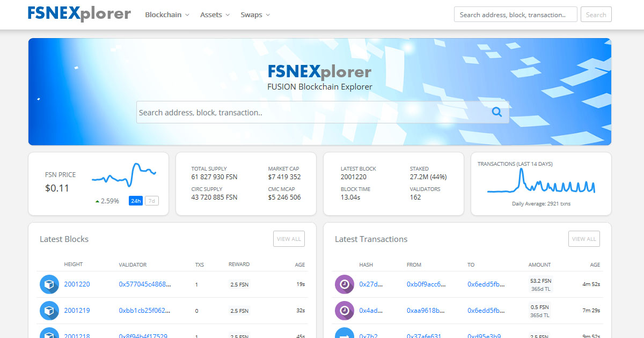The height and width of the screenshot is (338, 644).
Task: Open sender address 0xaa9618b...
Action: pyautogui.click(x=426, y=311)
